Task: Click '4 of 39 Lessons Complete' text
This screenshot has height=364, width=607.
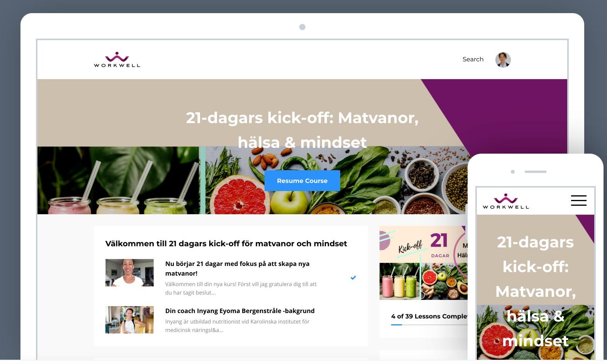Action: pyautogui.click(x=429, y=316)
